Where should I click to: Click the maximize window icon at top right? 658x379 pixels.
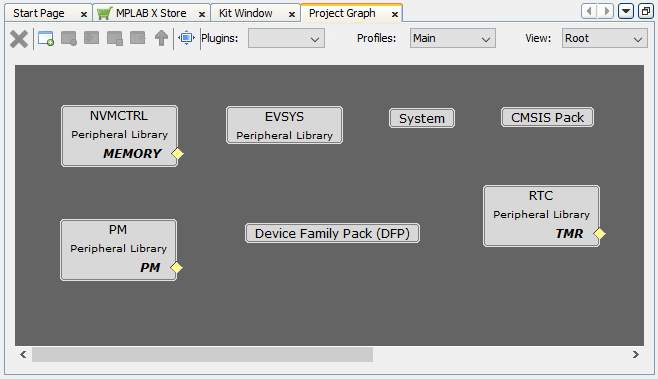point(645,11)
